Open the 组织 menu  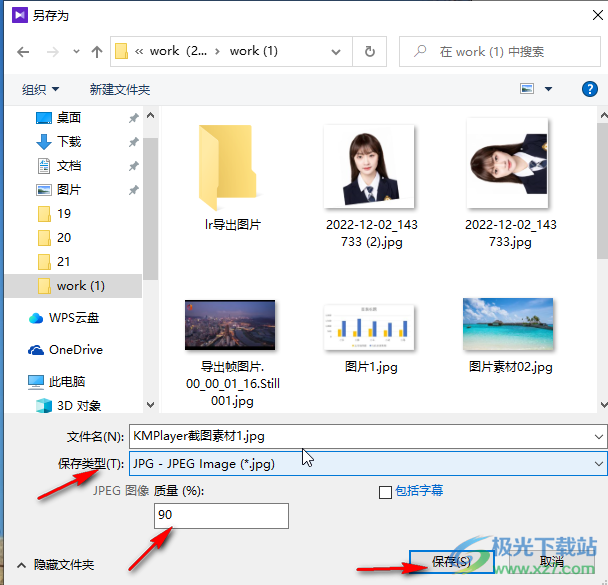tap(40, 90)
